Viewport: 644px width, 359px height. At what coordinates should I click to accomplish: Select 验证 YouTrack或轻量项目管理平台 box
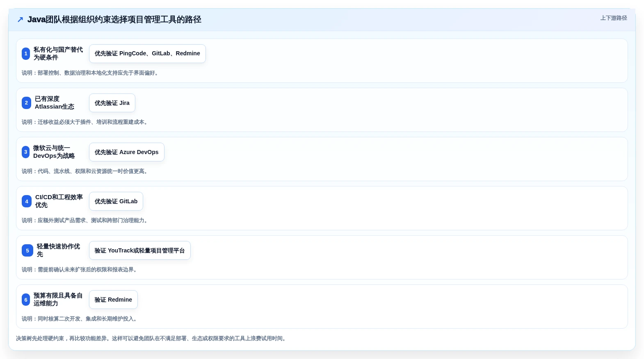[x=140, y=250]
